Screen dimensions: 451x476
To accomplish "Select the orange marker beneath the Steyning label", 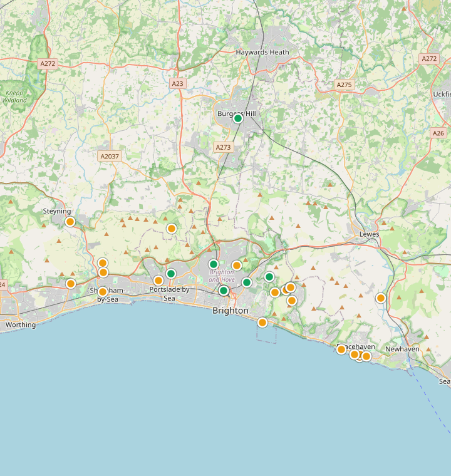I will [70, 222].
